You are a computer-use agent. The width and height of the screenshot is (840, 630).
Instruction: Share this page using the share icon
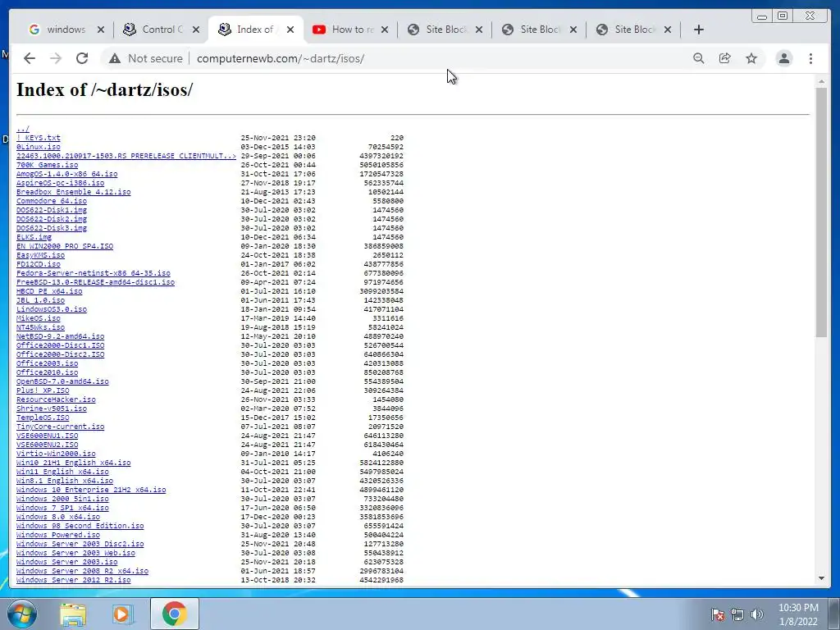725,58
